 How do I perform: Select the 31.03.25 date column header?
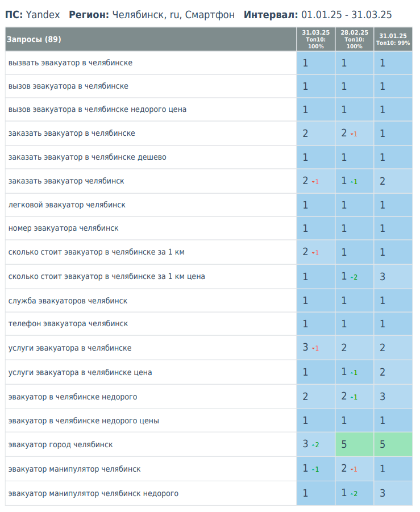click(x=315, y=39)
